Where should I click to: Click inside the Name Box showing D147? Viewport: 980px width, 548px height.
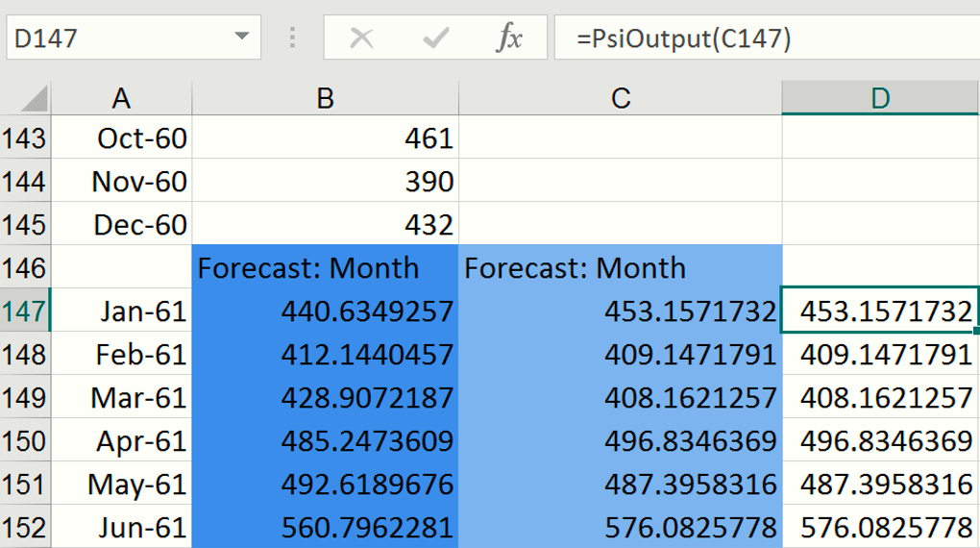pyautogui.click(x=115, y=38)
